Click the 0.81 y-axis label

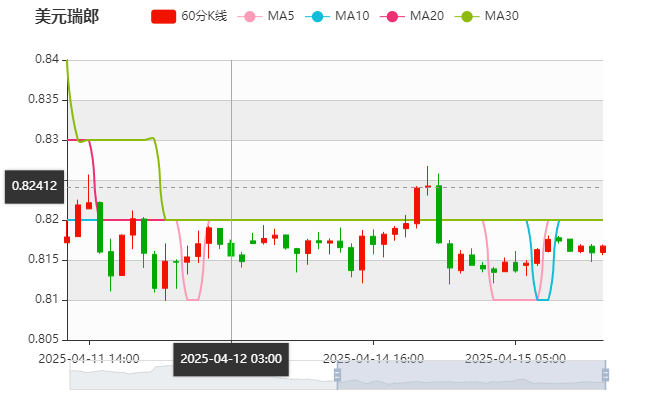(x=47, y=299)
